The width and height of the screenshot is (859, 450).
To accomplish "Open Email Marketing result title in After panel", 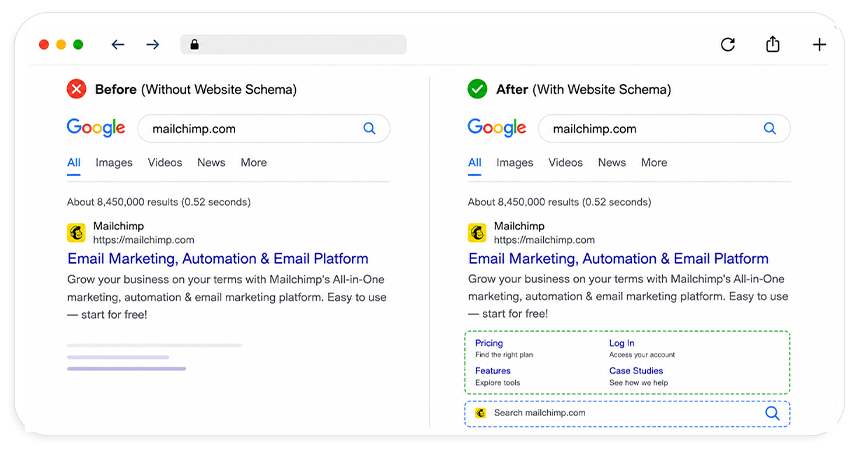I will click(619, 259).
